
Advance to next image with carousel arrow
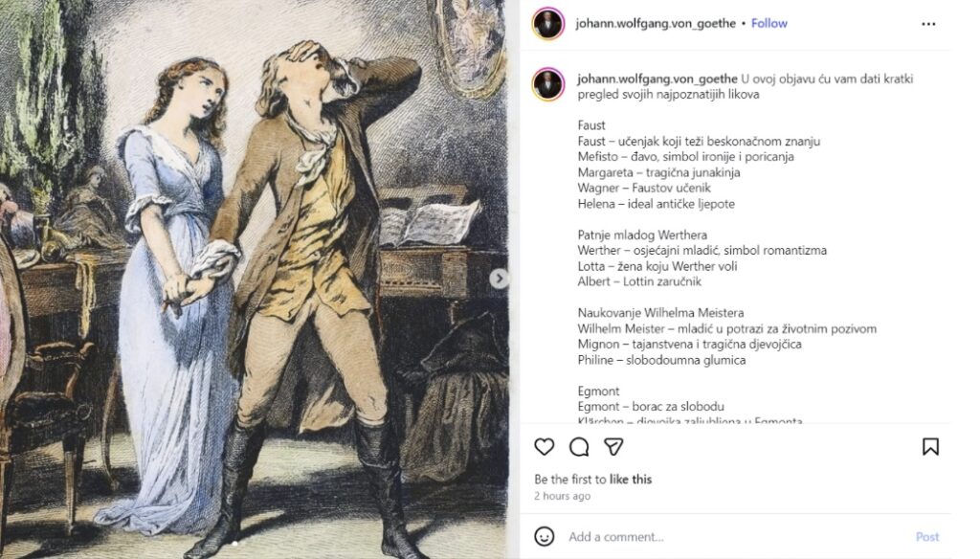click(499, 279)
